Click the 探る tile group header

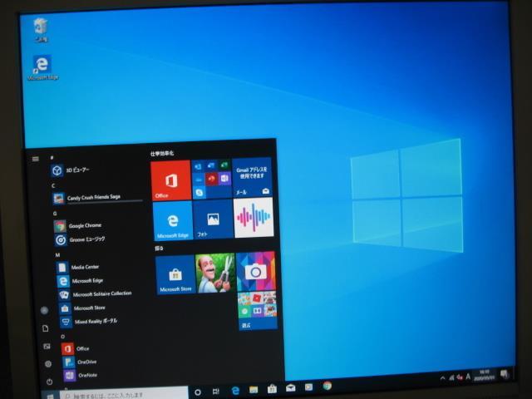coord(159,249)
